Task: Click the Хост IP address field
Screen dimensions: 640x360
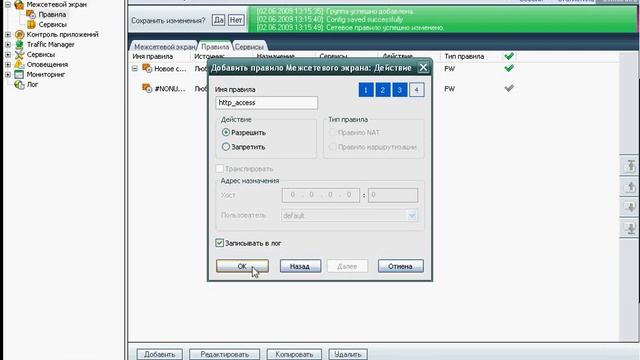Action: coord(320,195)
